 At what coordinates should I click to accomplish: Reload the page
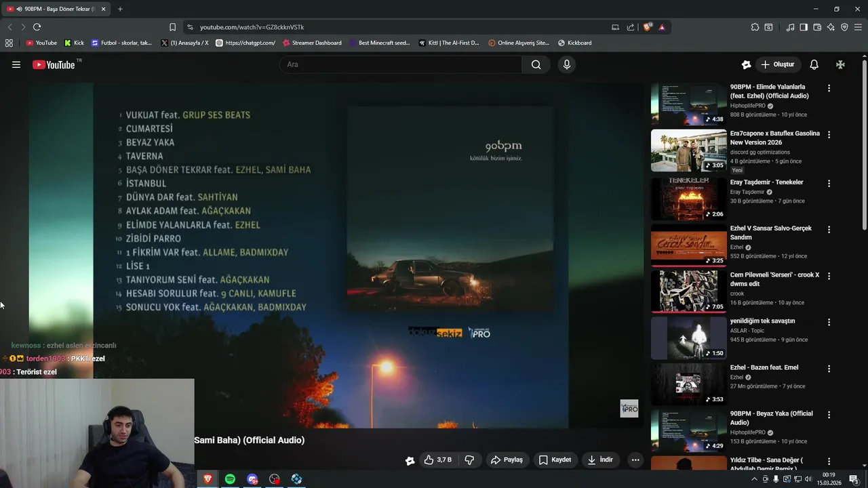click(37, 27)
